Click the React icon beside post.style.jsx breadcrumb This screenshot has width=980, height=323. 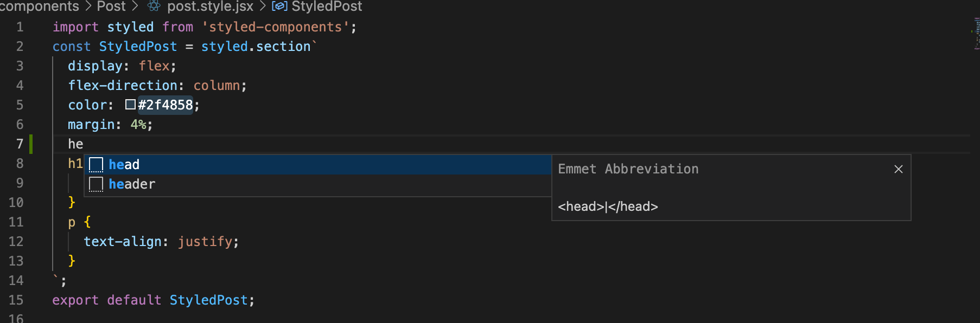154,7
